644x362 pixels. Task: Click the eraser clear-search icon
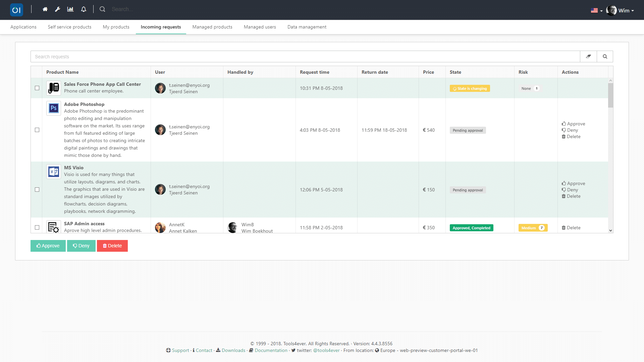click(588, 57)
